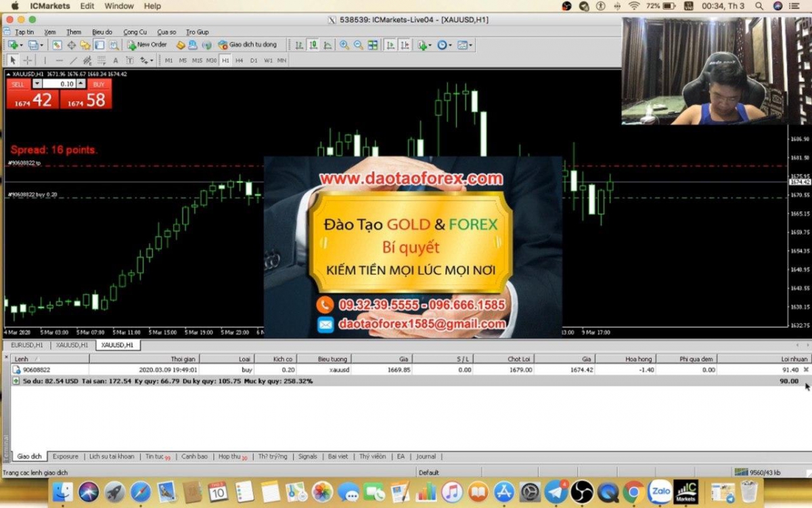Zoom out on the chart
This screenshot has width=812, height=508.
pos(359,45)
